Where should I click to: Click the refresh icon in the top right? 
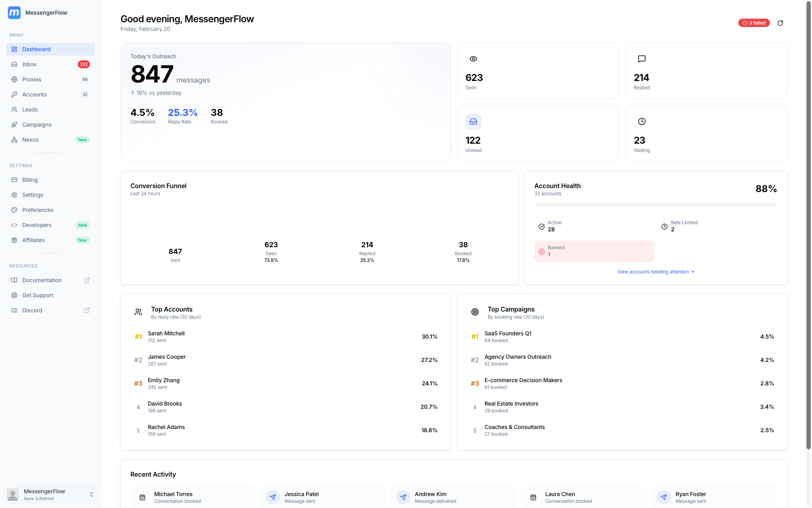[x=780, y=23]
